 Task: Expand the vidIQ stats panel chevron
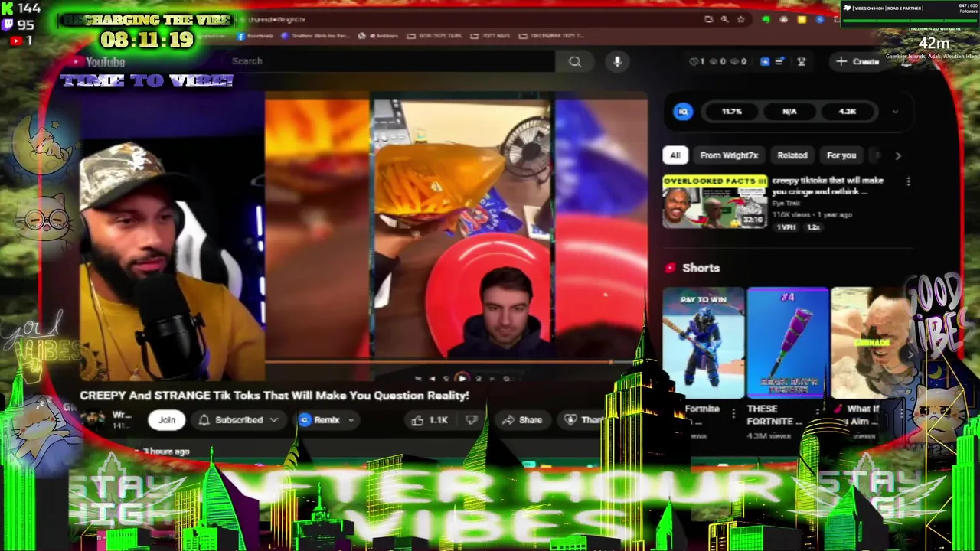(x=895, y=112)
